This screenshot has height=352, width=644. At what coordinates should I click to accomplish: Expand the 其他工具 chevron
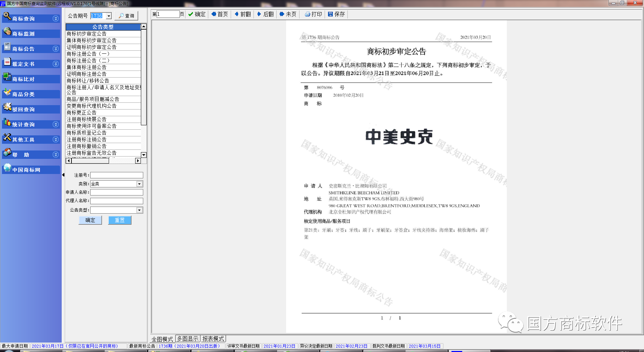[x=56, y=139]
